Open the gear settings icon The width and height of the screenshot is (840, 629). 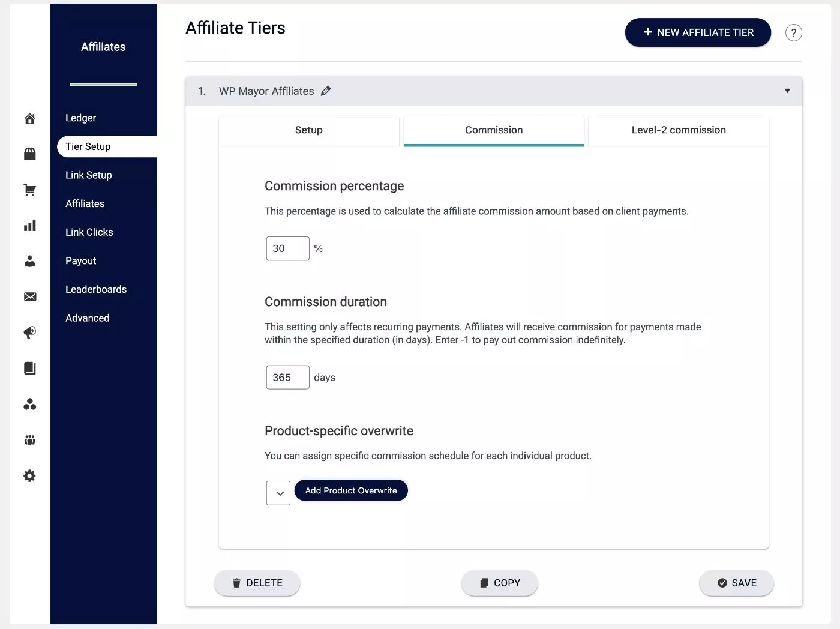tap(29, 476)
